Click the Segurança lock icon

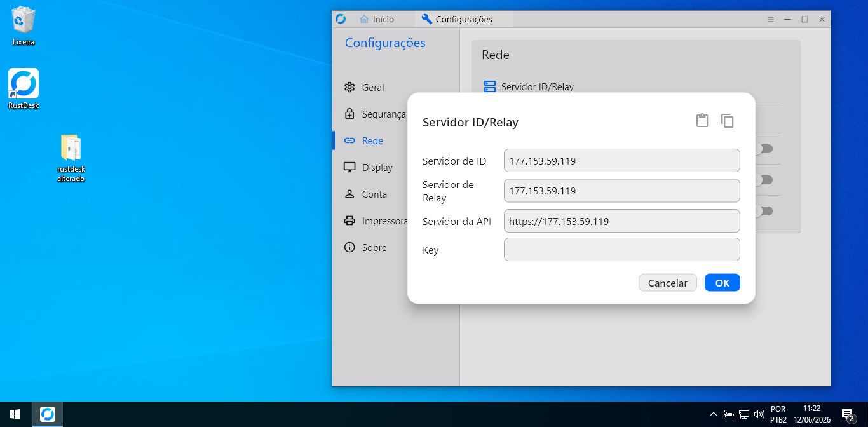coord(349,114)
